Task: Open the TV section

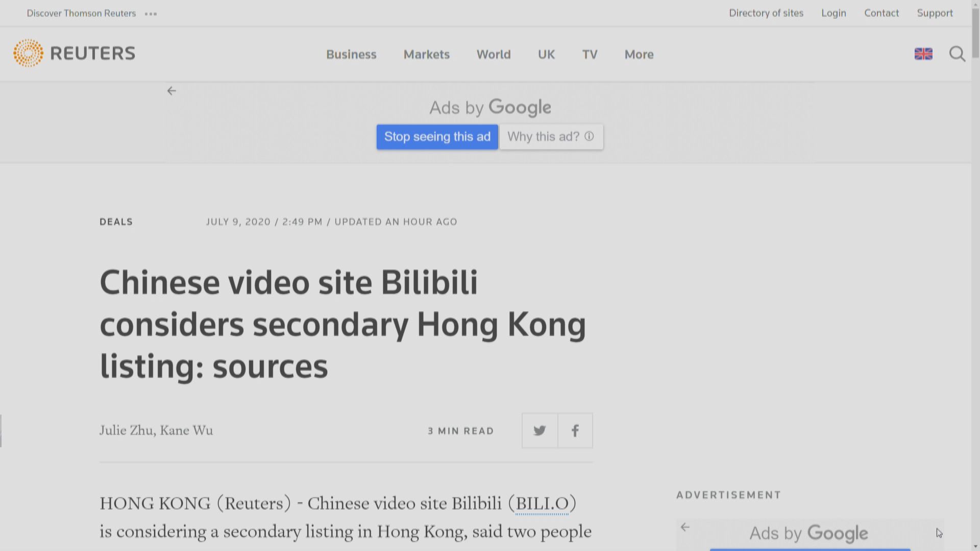Action: pos(590,54)
